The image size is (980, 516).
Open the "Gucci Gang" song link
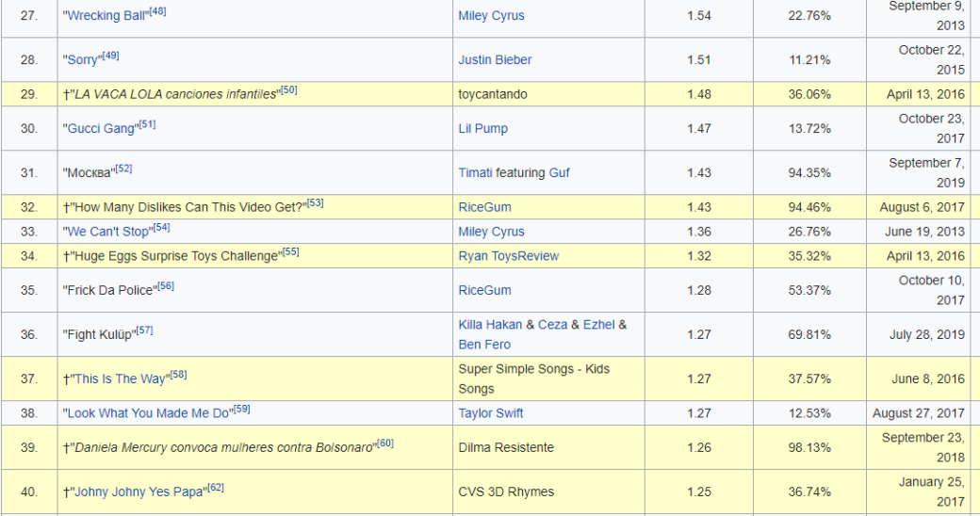click(101, 129)
